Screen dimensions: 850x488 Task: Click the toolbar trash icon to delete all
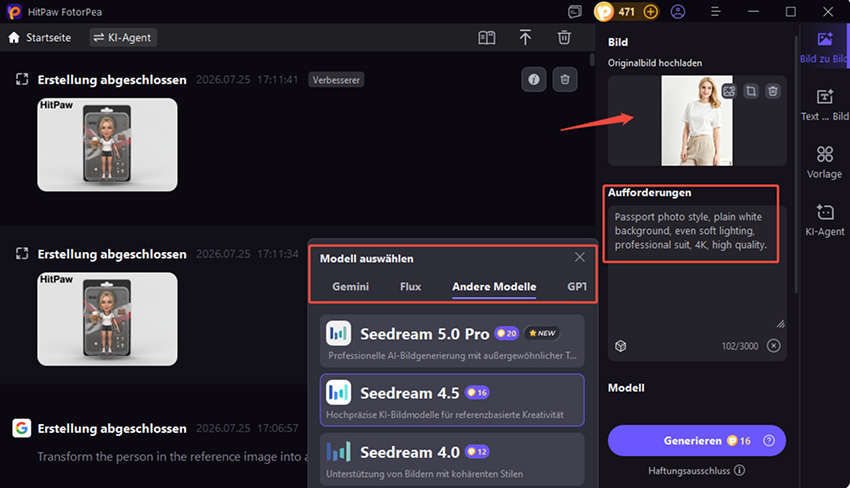(564, 37)
